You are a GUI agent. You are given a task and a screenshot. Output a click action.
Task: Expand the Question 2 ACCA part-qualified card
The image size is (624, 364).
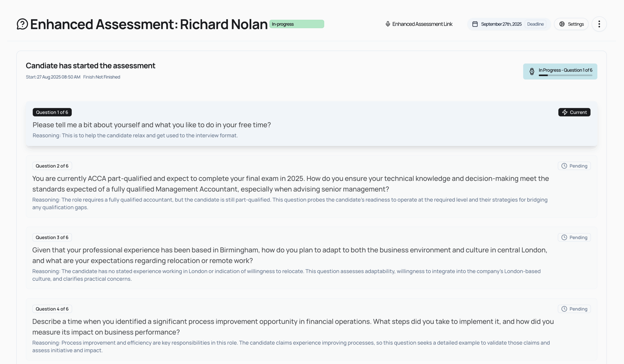[x=290, y=184]
